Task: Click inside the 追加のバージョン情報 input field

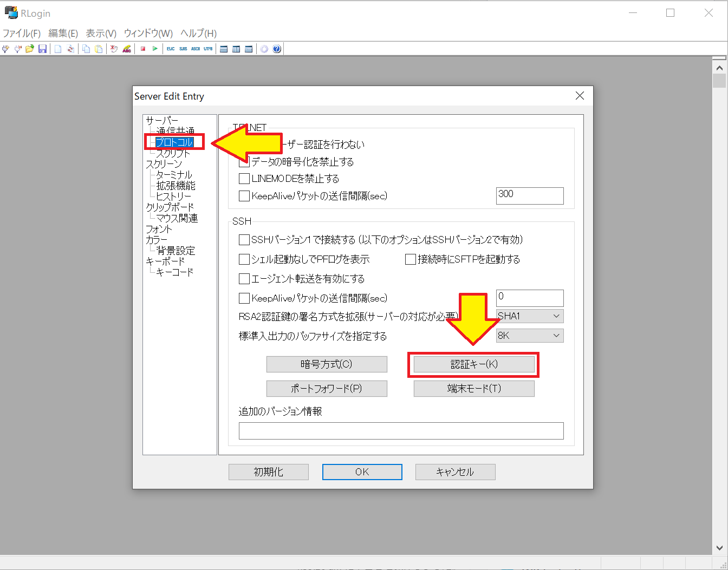Action: 401,430
